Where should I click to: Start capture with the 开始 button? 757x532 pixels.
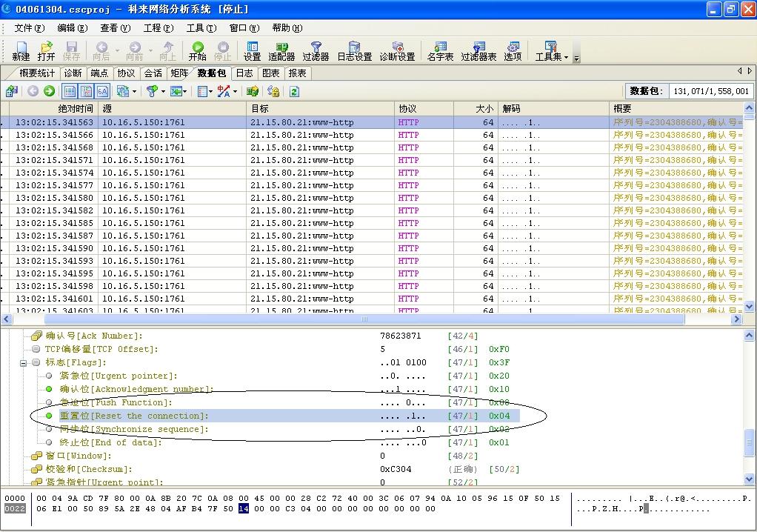pyautogui.click(x=197, y=50)
